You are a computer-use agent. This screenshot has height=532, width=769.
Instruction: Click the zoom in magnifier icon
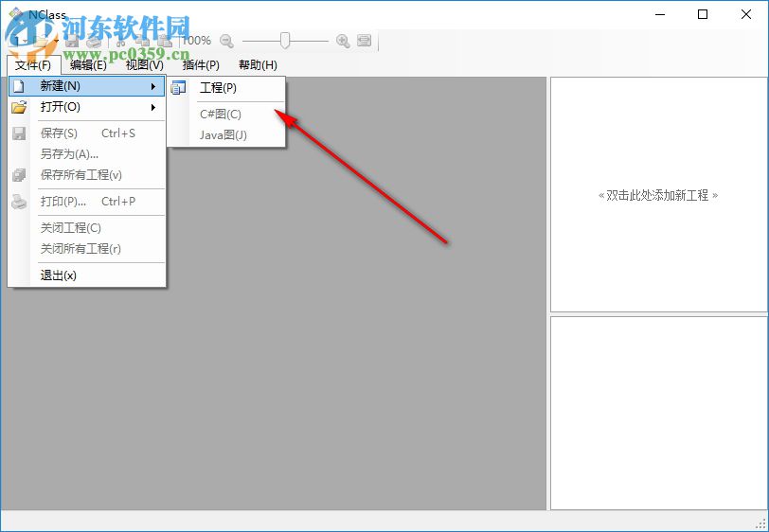(x=343, y=41)
